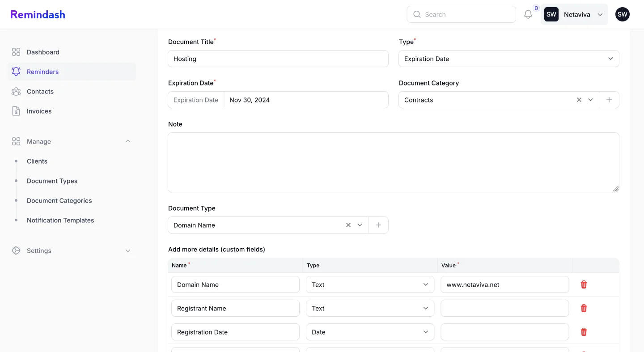
Task: Click the SW Netaviva workspace badge
Action: (x=551, y=14)
